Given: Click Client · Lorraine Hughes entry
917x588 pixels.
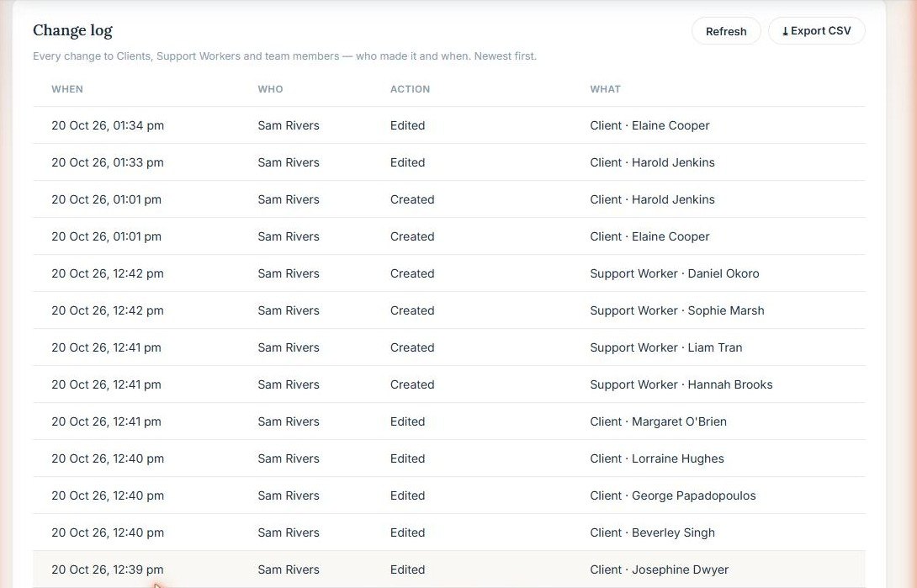Looking at the screenshot, I should point(657,458).
